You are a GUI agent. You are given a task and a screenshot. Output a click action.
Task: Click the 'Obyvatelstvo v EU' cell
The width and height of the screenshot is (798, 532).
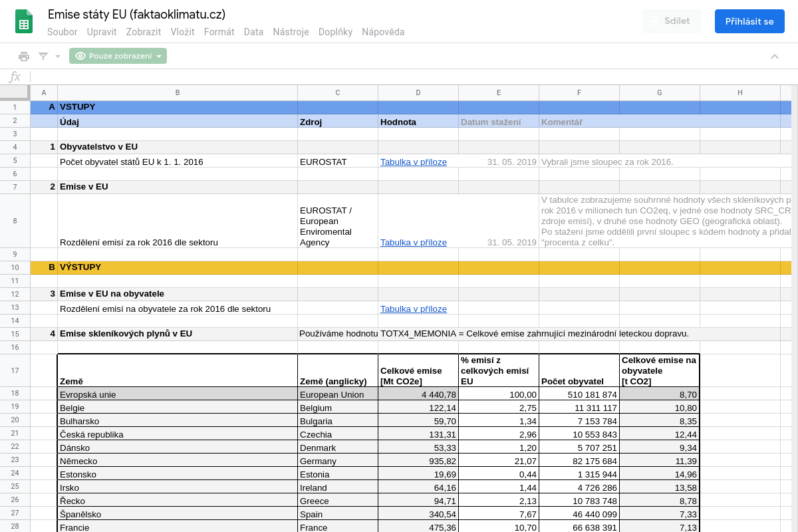(178, 147)
